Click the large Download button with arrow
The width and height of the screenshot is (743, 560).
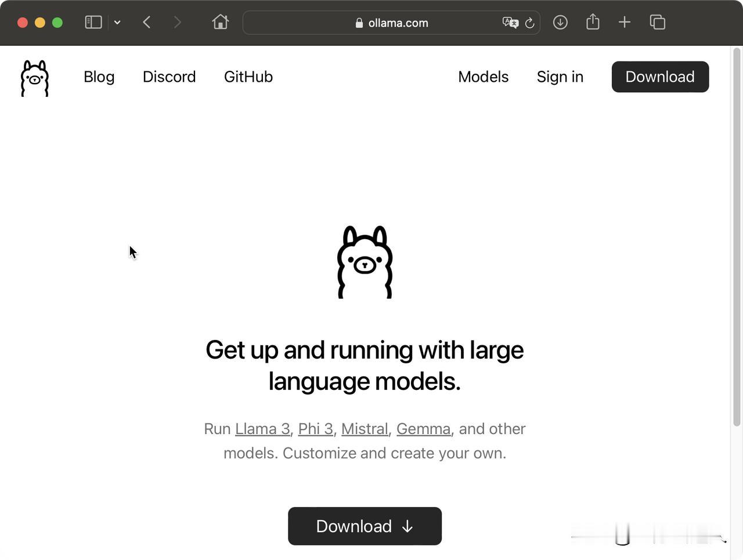point(365,526)
